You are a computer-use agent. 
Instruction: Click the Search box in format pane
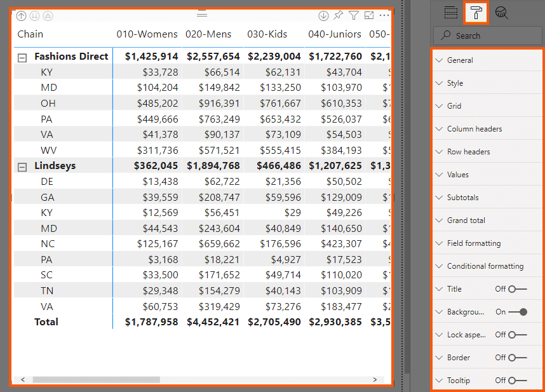488,36
